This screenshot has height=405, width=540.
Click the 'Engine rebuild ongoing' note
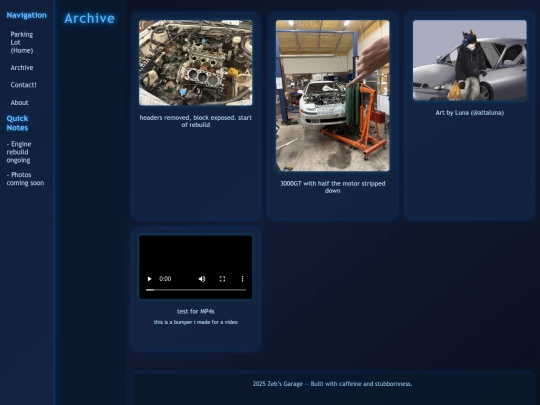[x=19, y=152]
